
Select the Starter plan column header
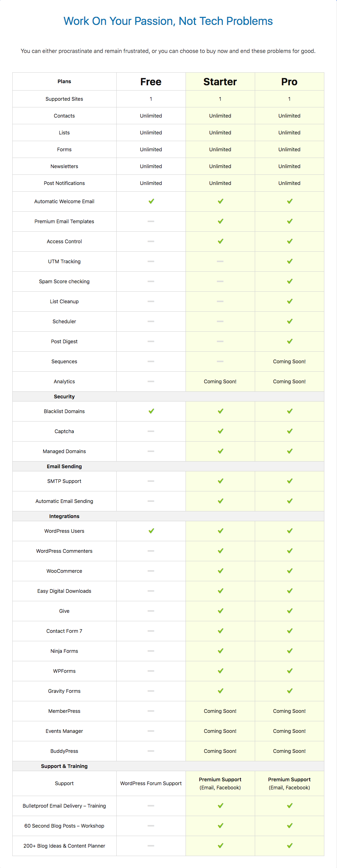pyautogui.click(x=220, y=82)
